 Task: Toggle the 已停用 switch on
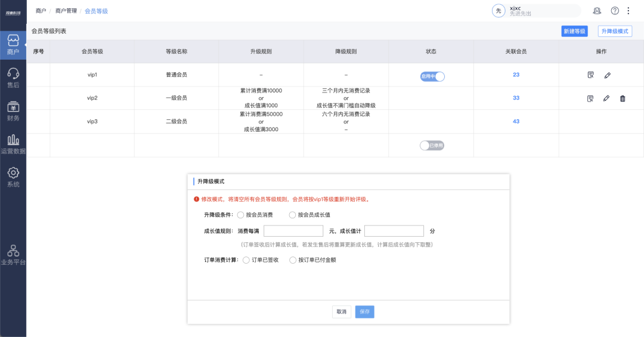[x=432, y=146]
